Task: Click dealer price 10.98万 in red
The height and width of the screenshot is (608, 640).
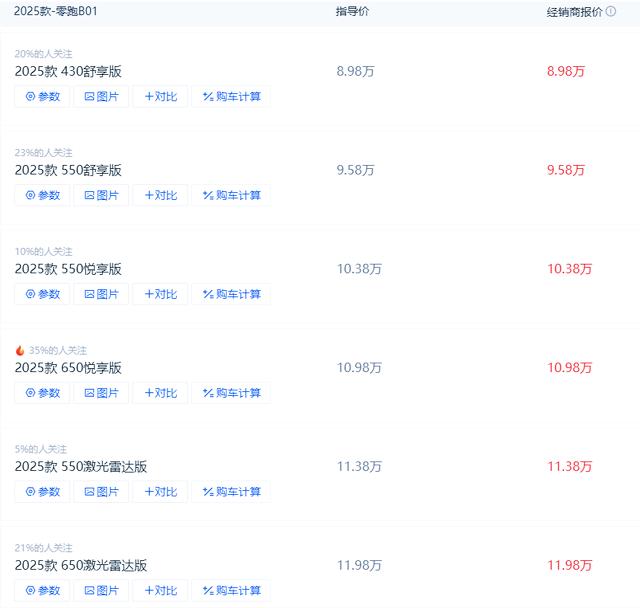Action: 569,368
